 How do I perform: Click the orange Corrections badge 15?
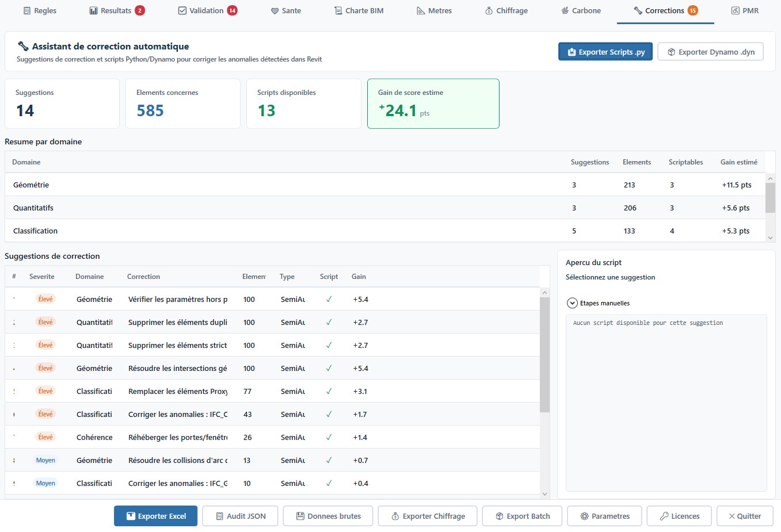[693, 11]
